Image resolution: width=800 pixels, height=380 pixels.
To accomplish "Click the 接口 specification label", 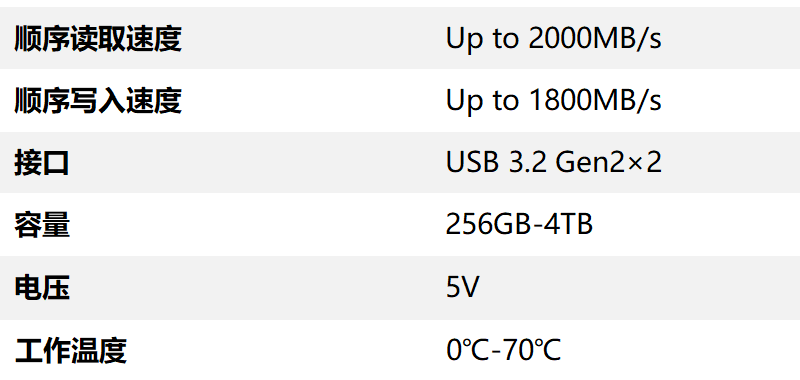I will (42, 163).
